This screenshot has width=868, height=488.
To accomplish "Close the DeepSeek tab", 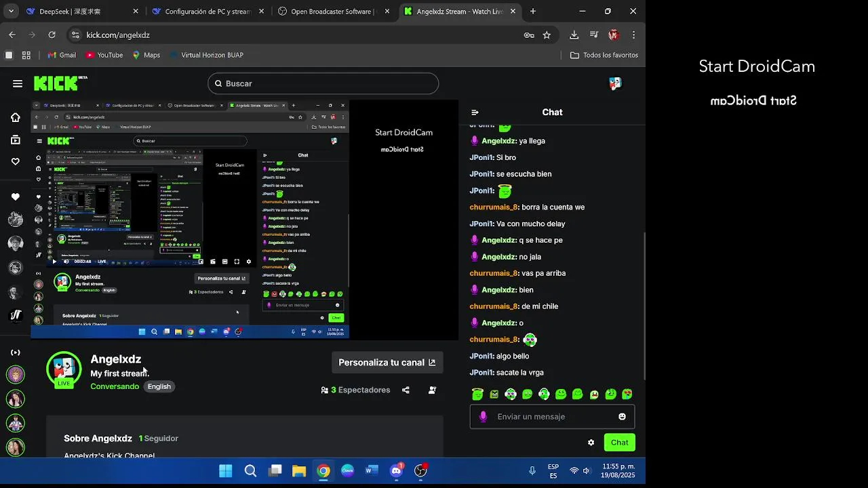I will pyautogui.click(x=136, y=12).
